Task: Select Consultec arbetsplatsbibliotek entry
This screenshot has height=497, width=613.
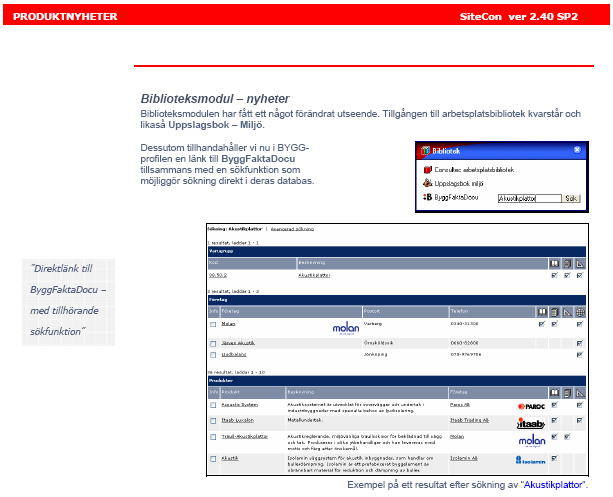Action: click(x=474, y=170)
